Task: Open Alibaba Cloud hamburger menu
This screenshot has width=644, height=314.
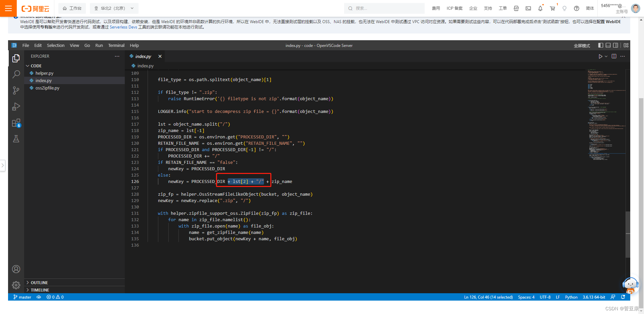Action: (x=8, y=8)
